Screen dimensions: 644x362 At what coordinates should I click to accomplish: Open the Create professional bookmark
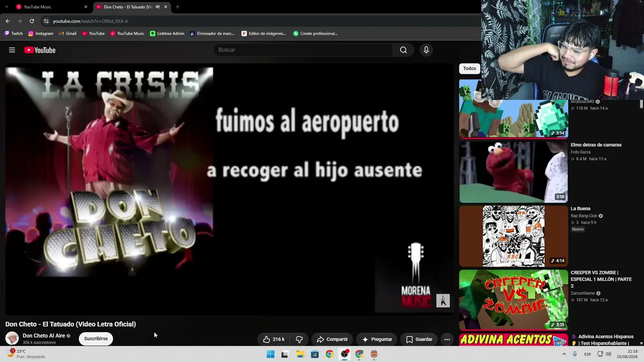click(315, 34)
